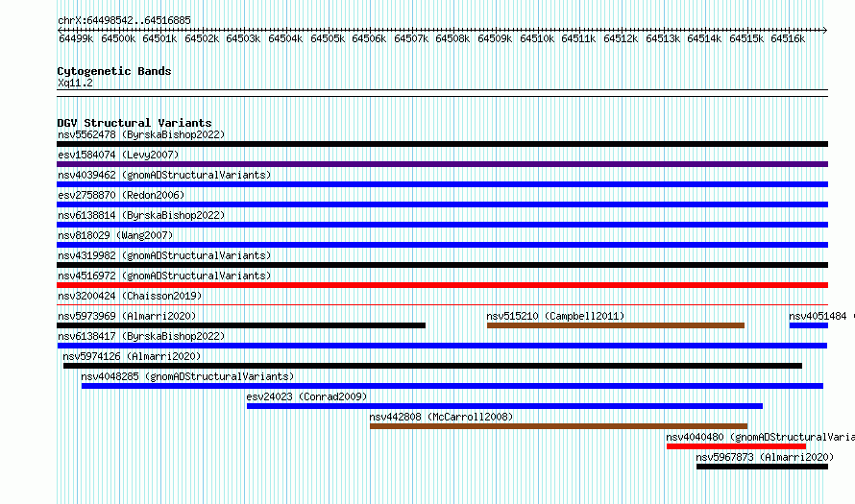Click the 64515k ruler position
The image size is (855, 504).
[746, 38]
